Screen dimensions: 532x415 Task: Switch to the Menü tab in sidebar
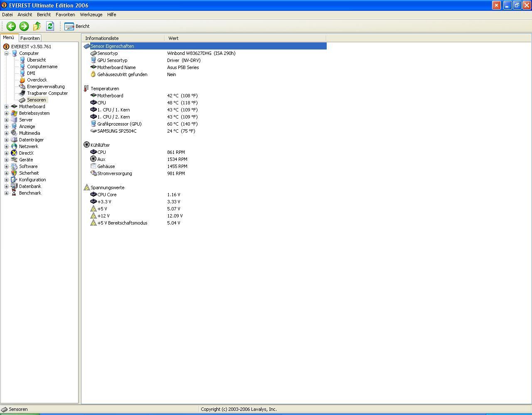9,37
